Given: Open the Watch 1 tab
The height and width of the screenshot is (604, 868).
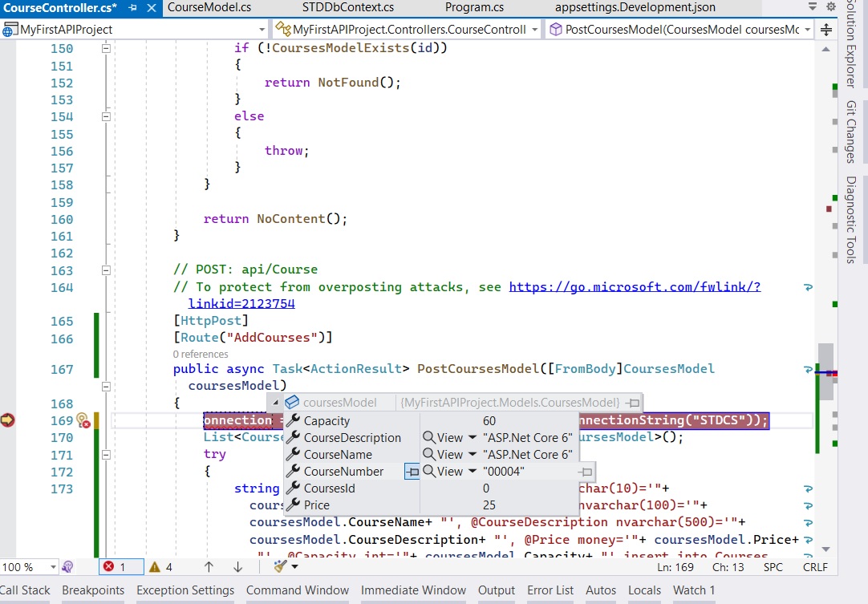Looking at the screenshot, I should (694, 590).
